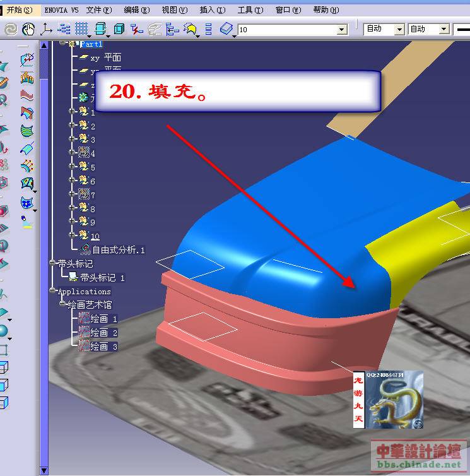Click the grid icon in top toolbar

81,29
